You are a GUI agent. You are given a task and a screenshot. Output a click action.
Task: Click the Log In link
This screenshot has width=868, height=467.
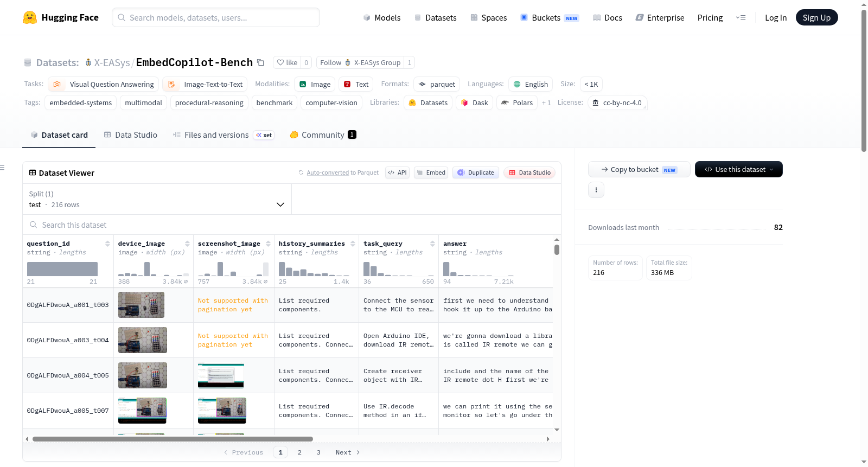click(776, 17)
